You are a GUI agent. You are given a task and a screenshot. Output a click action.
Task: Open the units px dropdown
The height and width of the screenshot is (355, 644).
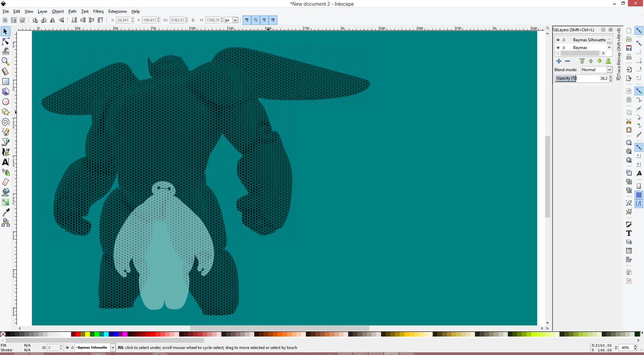pyautogui.click(x=231, y=20)
